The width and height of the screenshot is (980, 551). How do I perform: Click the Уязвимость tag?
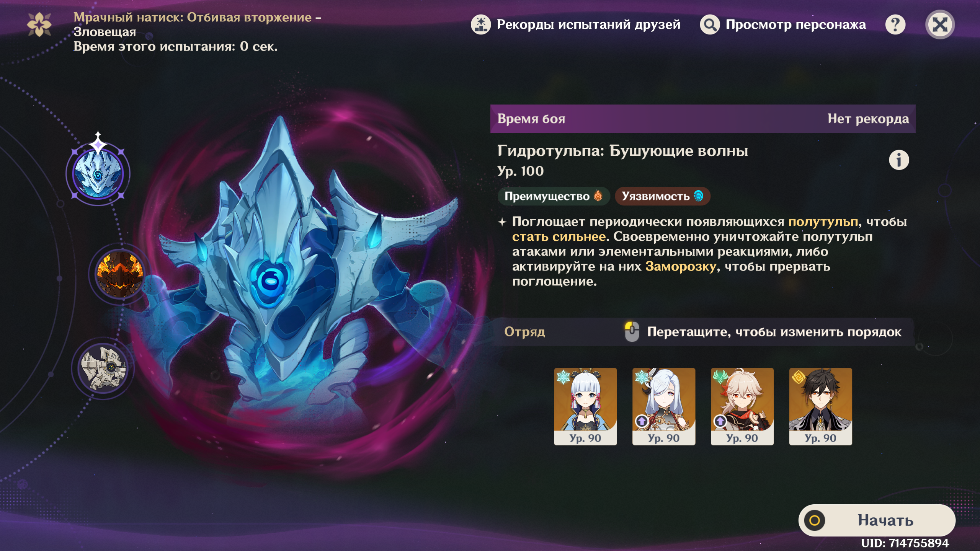tap(662, 196)
